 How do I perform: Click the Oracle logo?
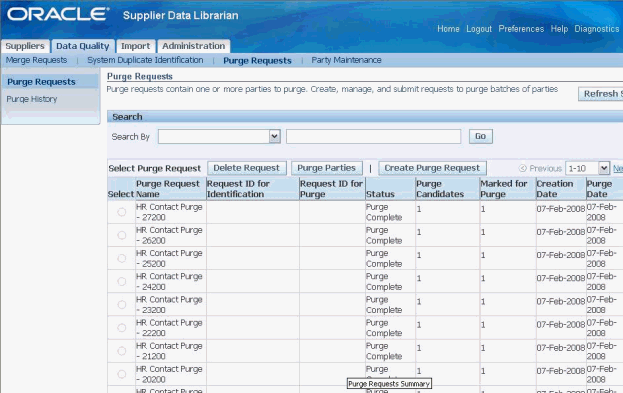[x=58, y=14]
